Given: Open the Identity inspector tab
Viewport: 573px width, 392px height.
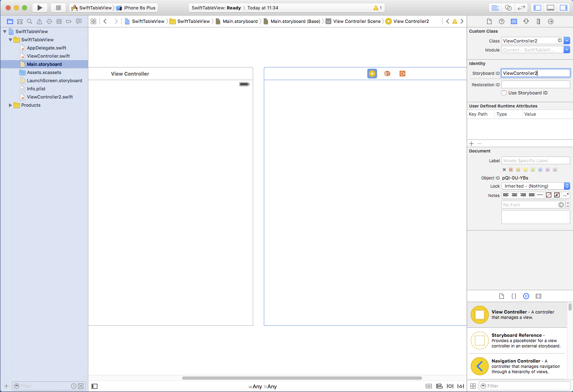Looking at the screenshot, I should coord(514,21).
